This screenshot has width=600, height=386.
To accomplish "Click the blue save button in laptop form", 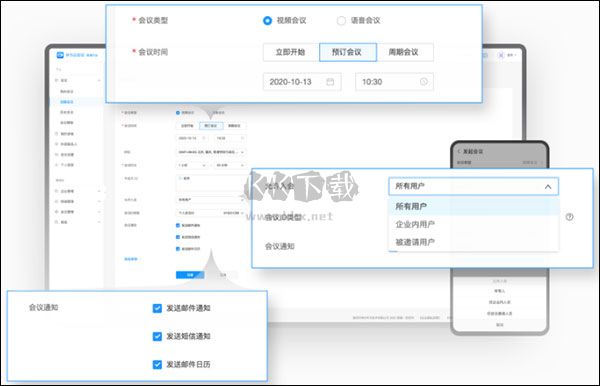I will pos(190,275).
